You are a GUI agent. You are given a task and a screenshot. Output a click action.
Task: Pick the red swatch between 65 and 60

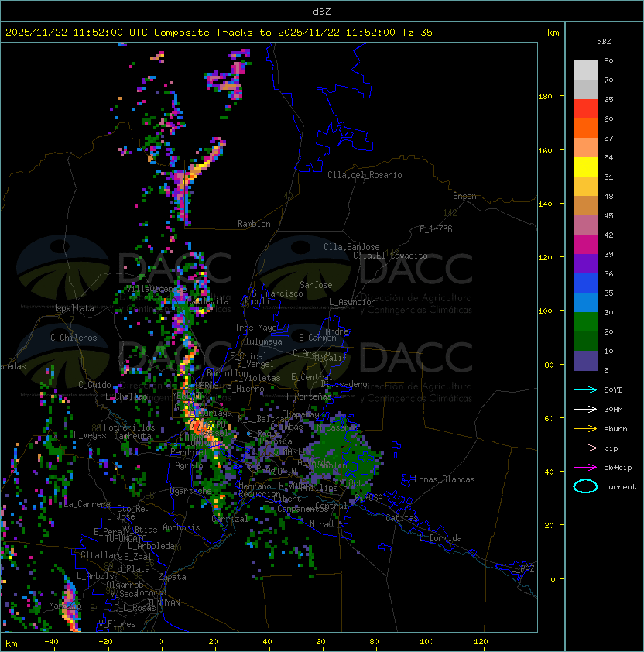[x=585, y=109]
